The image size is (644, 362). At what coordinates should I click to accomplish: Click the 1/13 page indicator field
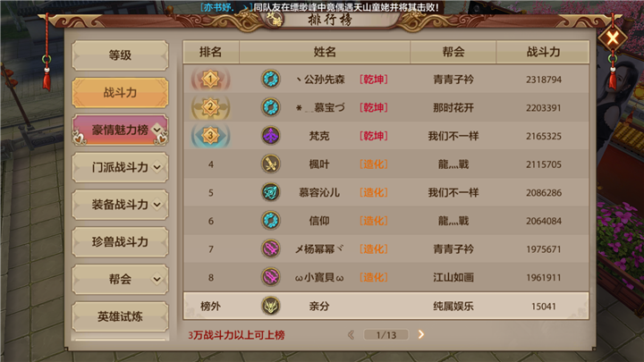(x=386, y=335)
